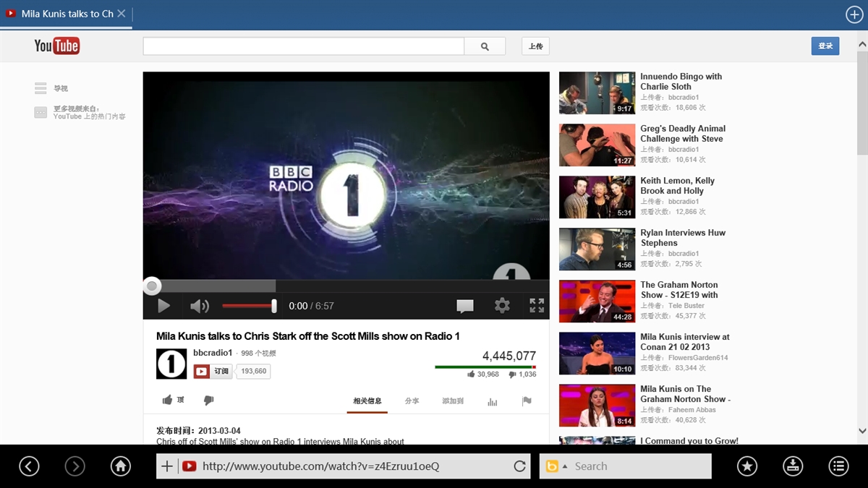Open the 998 个视频 link
Screen dimensions: 868x488
pos(258,354)
